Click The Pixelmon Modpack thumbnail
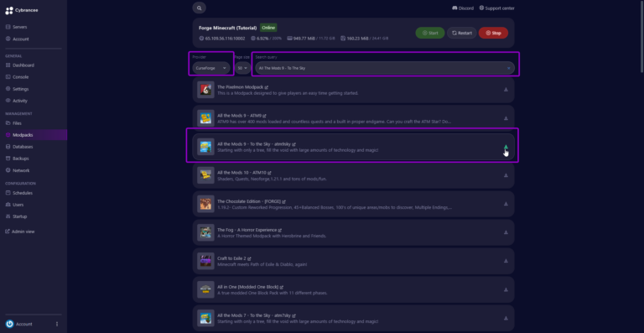 click(x=205, y=90)
